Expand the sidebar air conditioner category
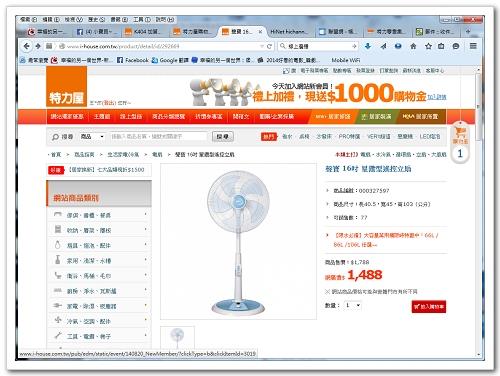 coord(99,321)
